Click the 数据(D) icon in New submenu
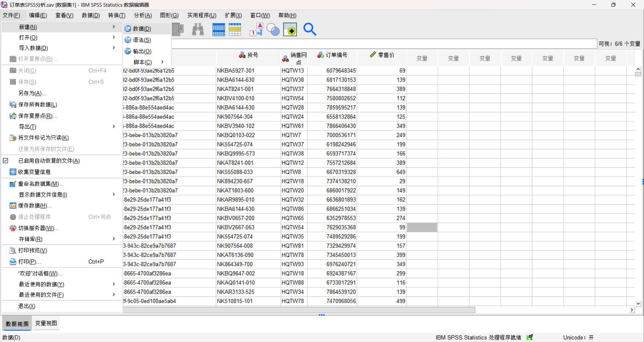The height and width of the screenshot is (342, 644). coord(128,29)
